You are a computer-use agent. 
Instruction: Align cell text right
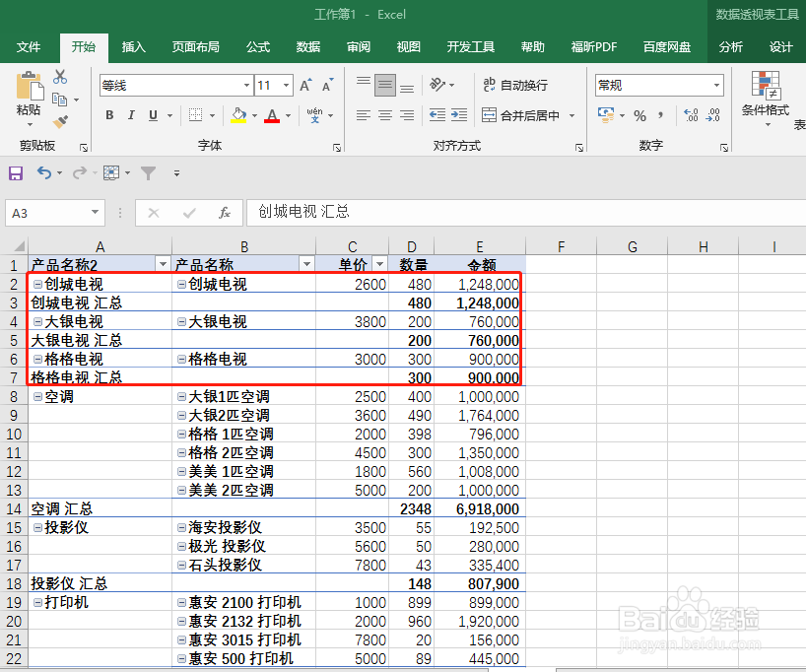[x=407, y=115]
